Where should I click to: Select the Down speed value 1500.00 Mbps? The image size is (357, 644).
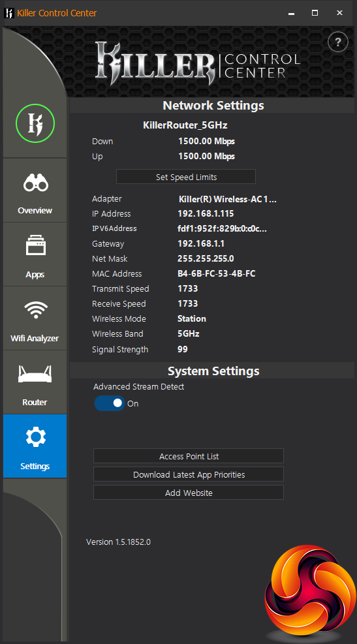206,142
